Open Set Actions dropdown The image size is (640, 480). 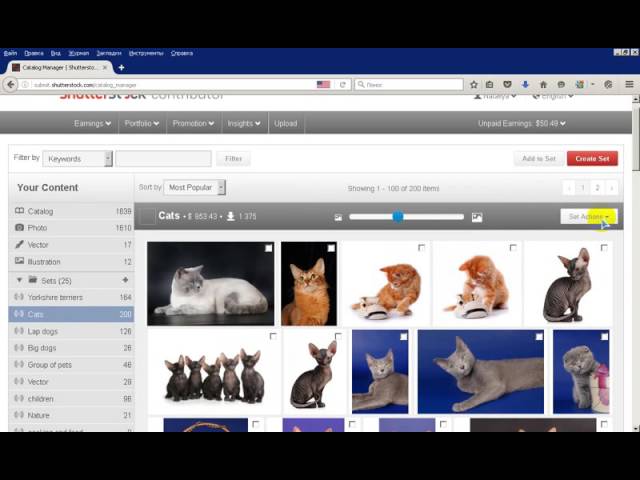pos(589,217)
